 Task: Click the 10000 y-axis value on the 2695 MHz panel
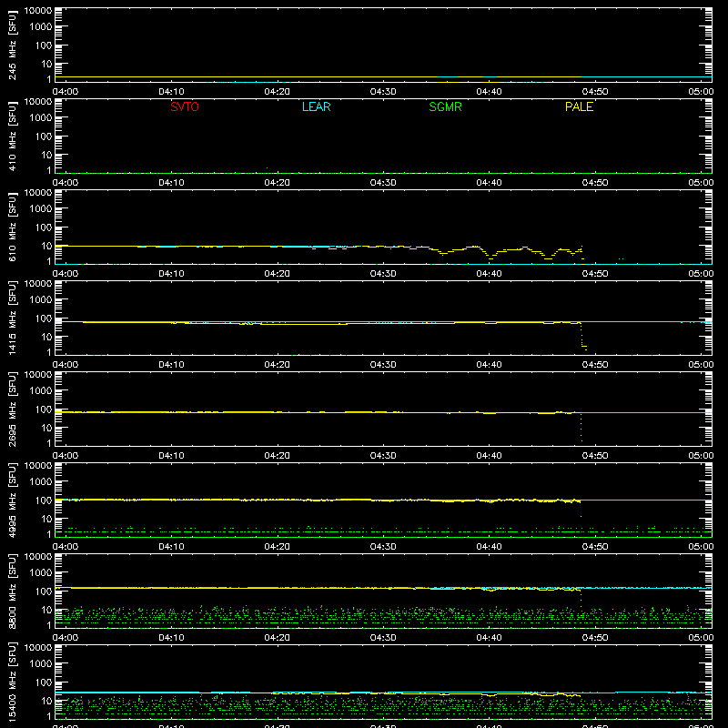click(38, 374)
